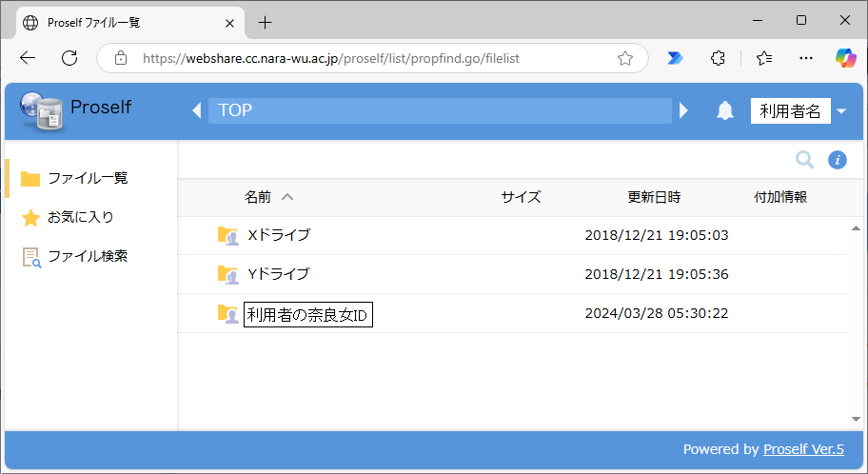Sort by the 付加情報 column header
The image size is (868, 474).
[780, 197]
